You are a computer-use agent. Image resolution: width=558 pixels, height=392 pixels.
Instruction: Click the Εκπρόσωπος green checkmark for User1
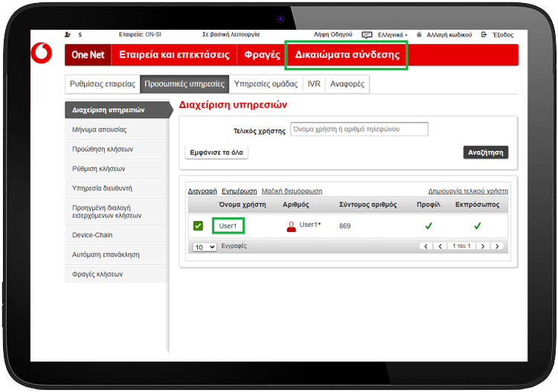coord(477,226)
